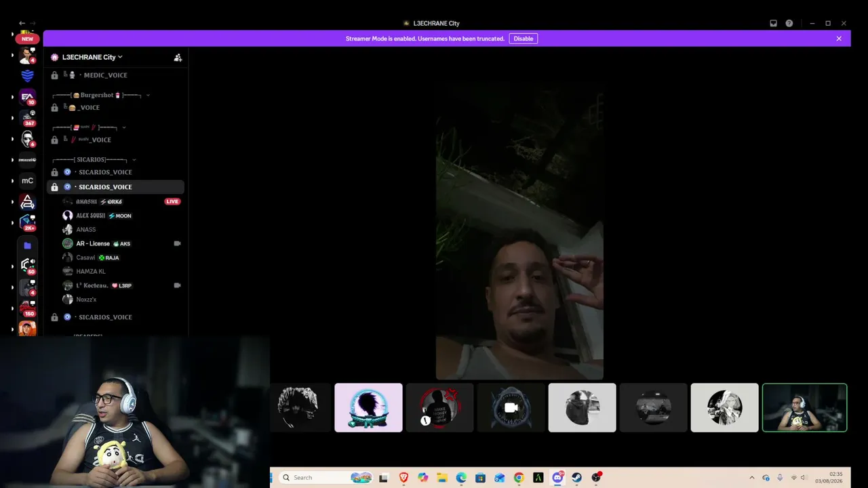This screenshot has width=868, height=488.
Task: Click the Windows taskbar Search box
Action: click(325, 478)
